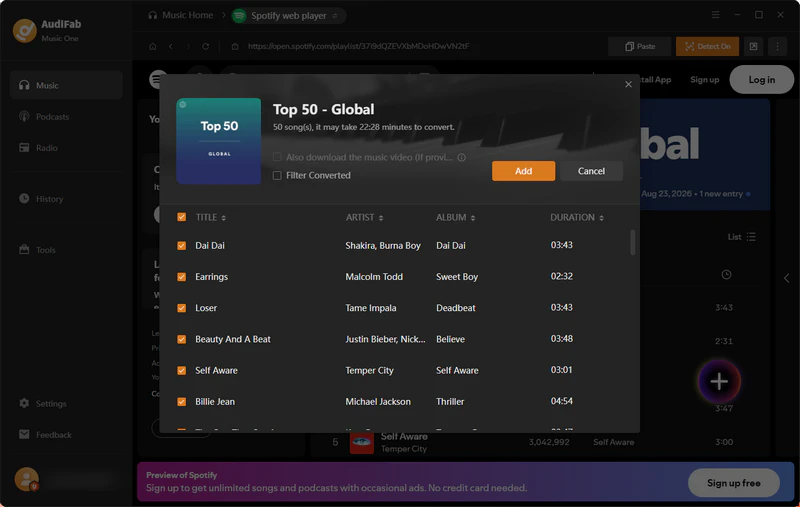
Task: Click the Shakira, Burna Boy artist cell
Action: (383, 245)
